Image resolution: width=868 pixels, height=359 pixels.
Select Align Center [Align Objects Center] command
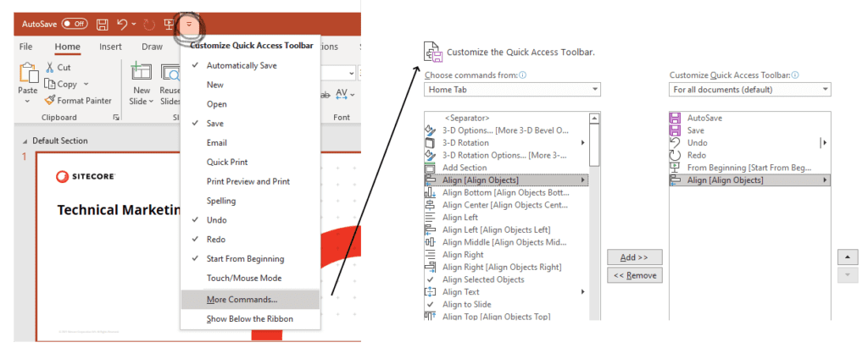tap(506, 205)
